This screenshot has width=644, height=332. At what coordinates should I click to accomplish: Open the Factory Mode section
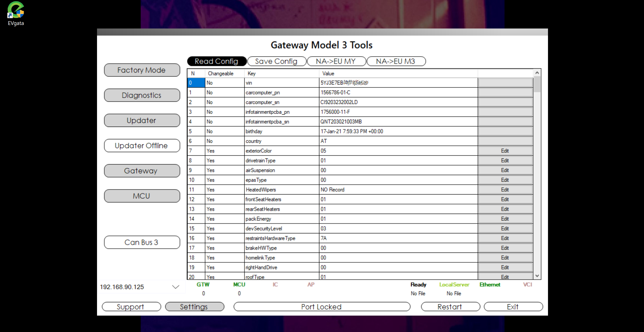[142, 70]
